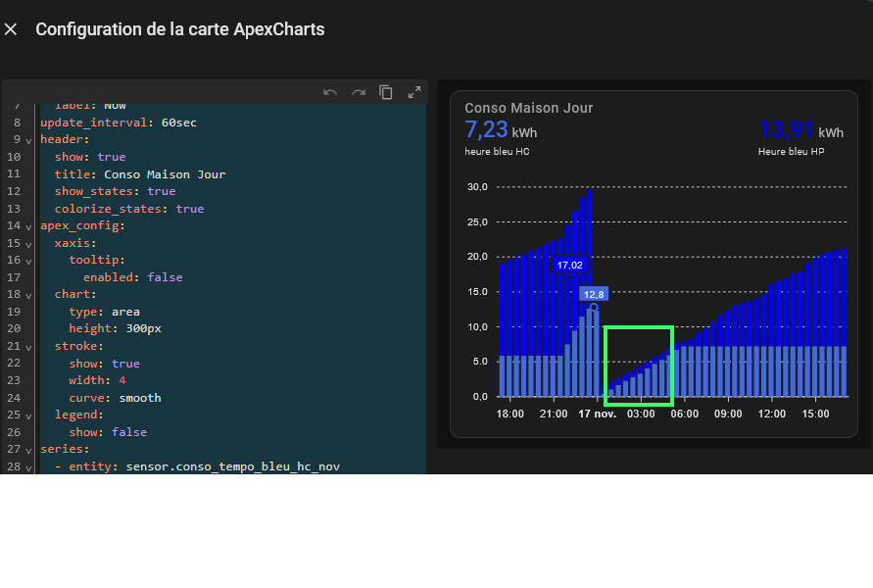Click the 12,8 data marker on chart
873x588 pixels.
(x=594, y=294)
